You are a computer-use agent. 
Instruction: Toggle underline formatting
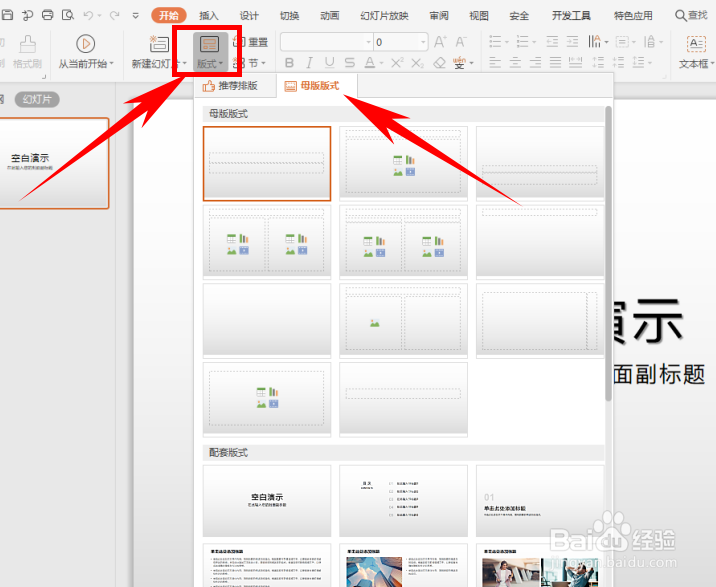click(329, 63)
